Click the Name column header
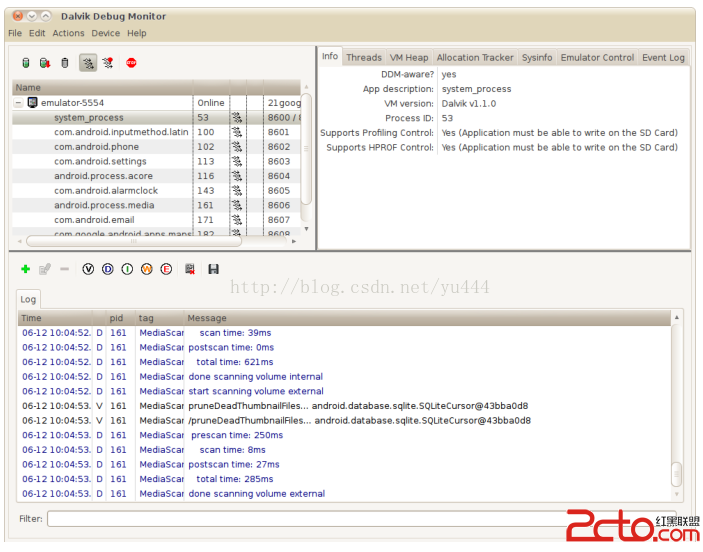This screenshot has height=552, width=703. tap(103, 87)
